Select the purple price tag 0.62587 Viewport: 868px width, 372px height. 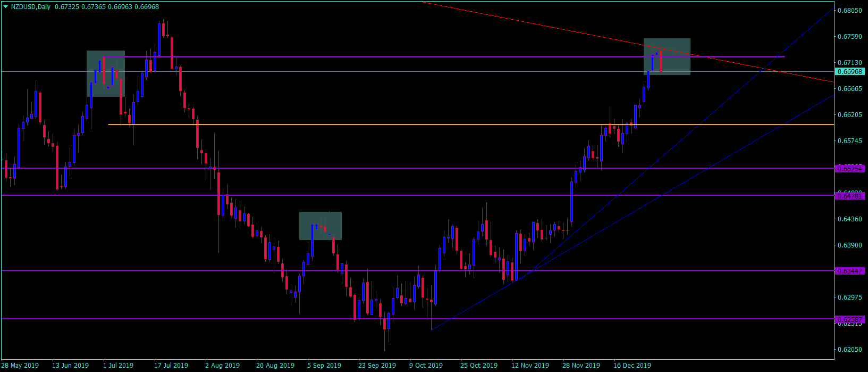pos(850,319)
